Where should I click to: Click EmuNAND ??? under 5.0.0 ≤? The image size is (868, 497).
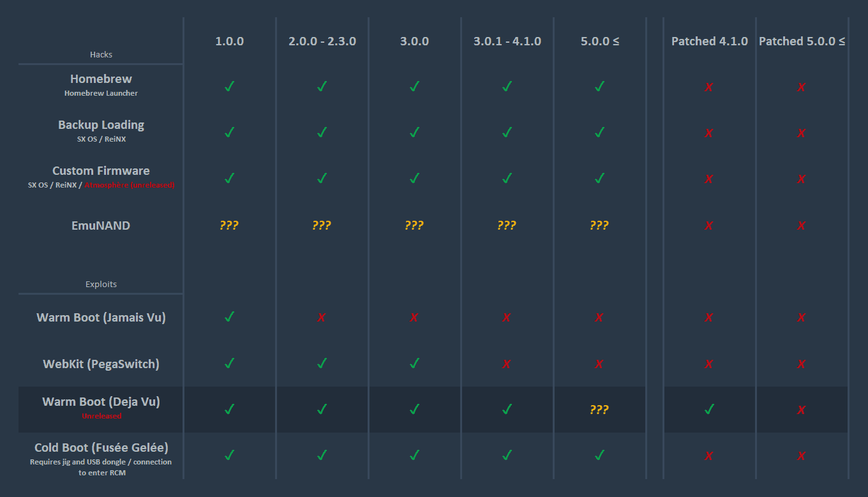click(599, 225)
